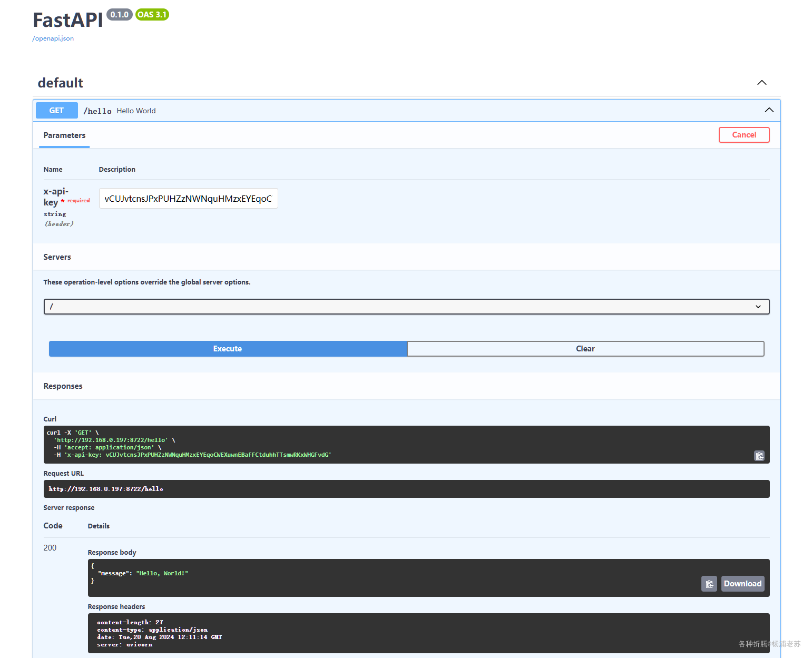Image resolution: width=812 pixels, height=658 pixels.
Task: Click the date header line
Action: [160, 637]
